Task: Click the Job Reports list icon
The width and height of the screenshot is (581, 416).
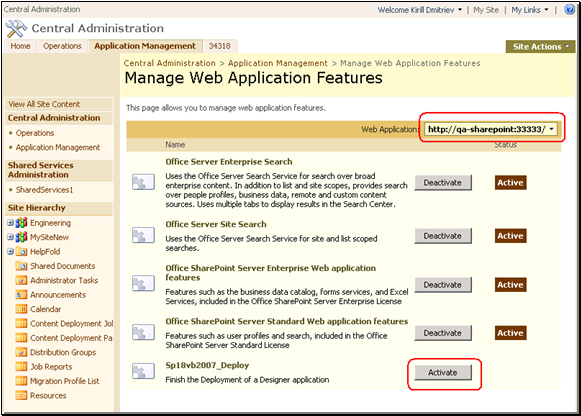Action: [21, 367]
